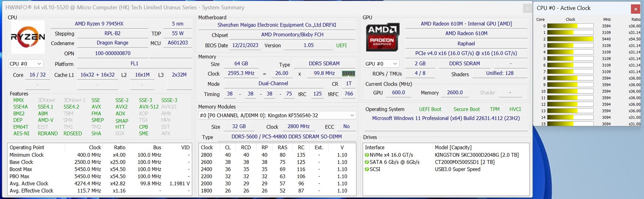Select the 'USB3.0 Super Speed' drive row
Screen dimensions: 644x199
tap(446, 169)
